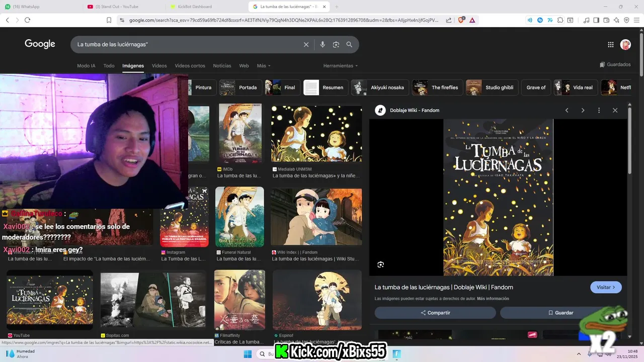Screen dimensions: 644x362
Task: Switch to the Todo results tab
Action: click(x=109, y=66)
